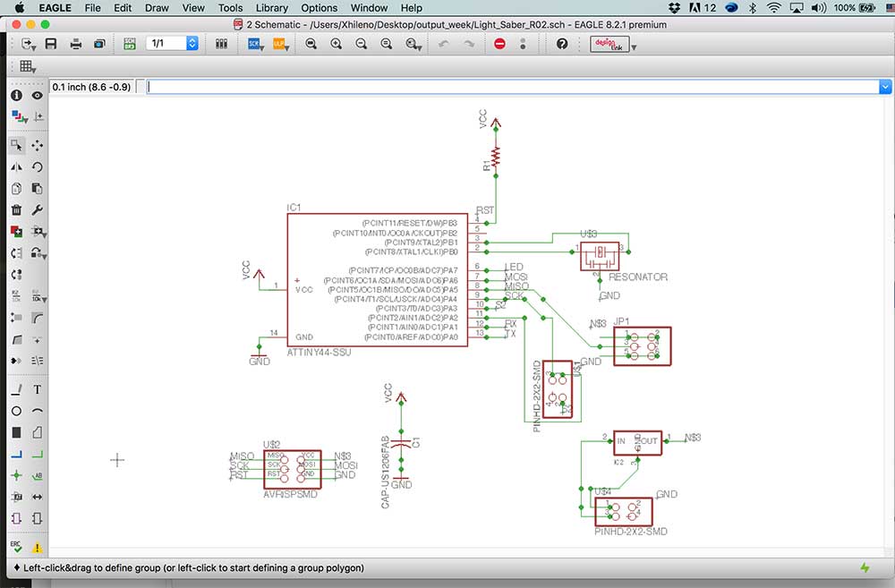This screenshot has width=895, height=588.
Task: Select the Show (eye) tool
Action: coord(37,96)
